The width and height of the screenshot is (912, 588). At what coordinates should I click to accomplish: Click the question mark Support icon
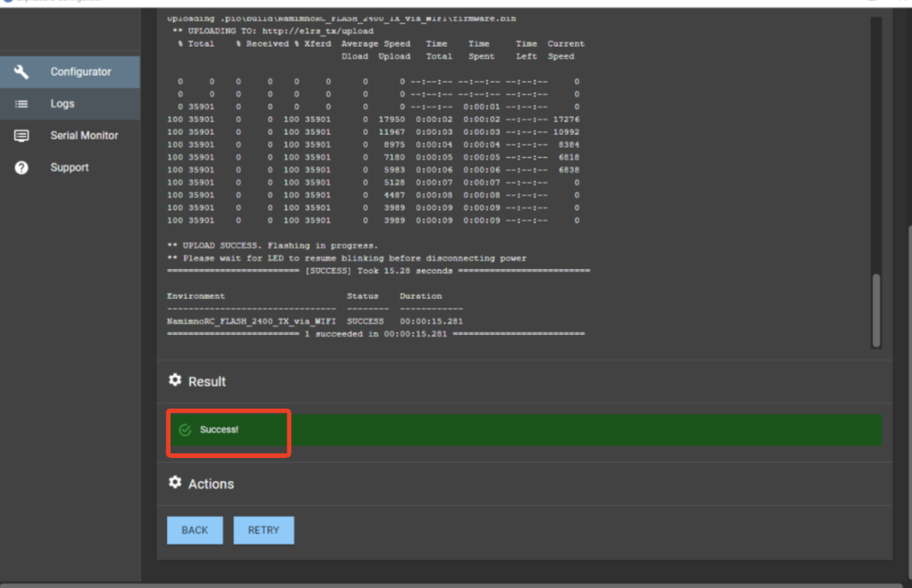pos(22,167)
